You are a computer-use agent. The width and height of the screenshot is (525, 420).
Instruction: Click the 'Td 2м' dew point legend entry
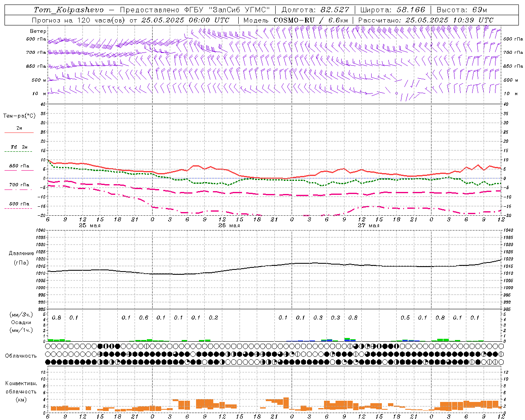point(19,147)
